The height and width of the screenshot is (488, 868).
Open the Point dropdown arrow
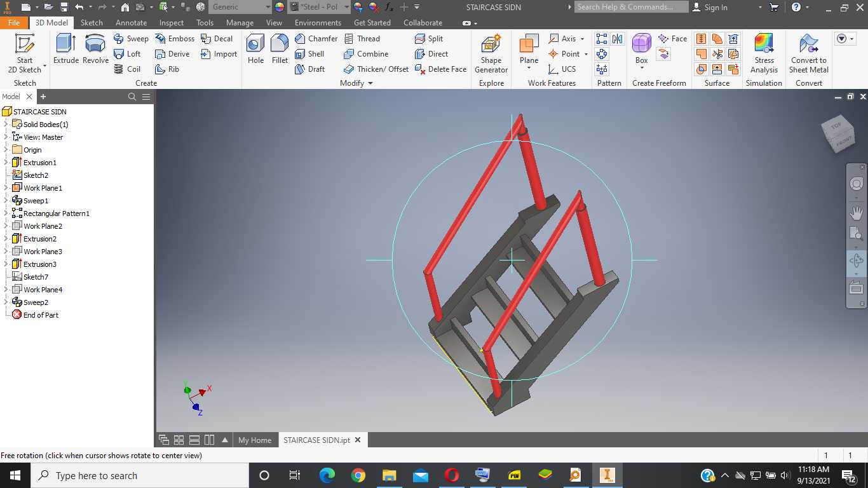(585, 54)
